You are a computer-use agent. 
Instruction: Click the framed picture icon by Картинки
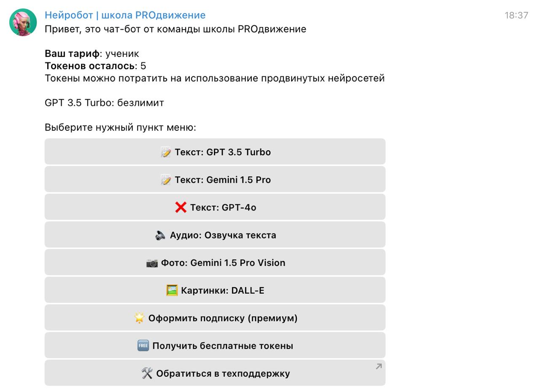[x=172, y=290]
